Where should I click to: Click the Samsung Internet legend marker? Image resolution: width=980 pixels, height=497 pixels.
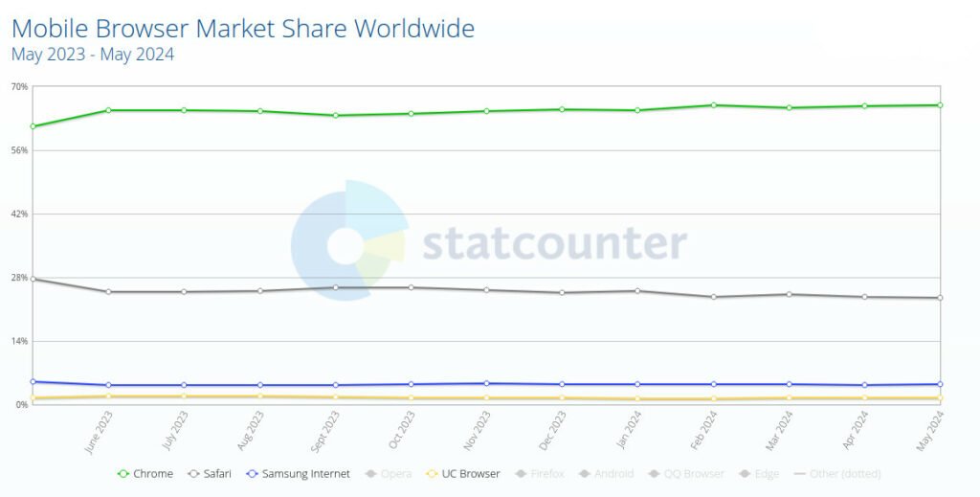click(x=252, y=474)
